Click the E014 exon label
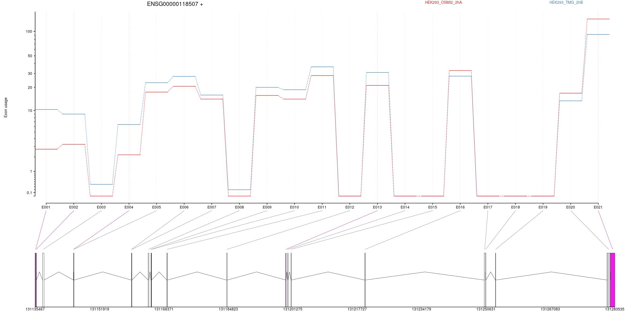The width and height of the screenshot is (644, 322). (x=405, y=207)
